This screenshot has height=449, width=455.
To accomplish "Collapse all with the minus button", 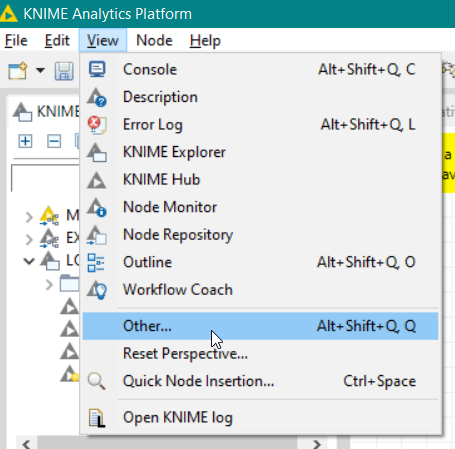I will pyautogui.click(x=54, y=141).
